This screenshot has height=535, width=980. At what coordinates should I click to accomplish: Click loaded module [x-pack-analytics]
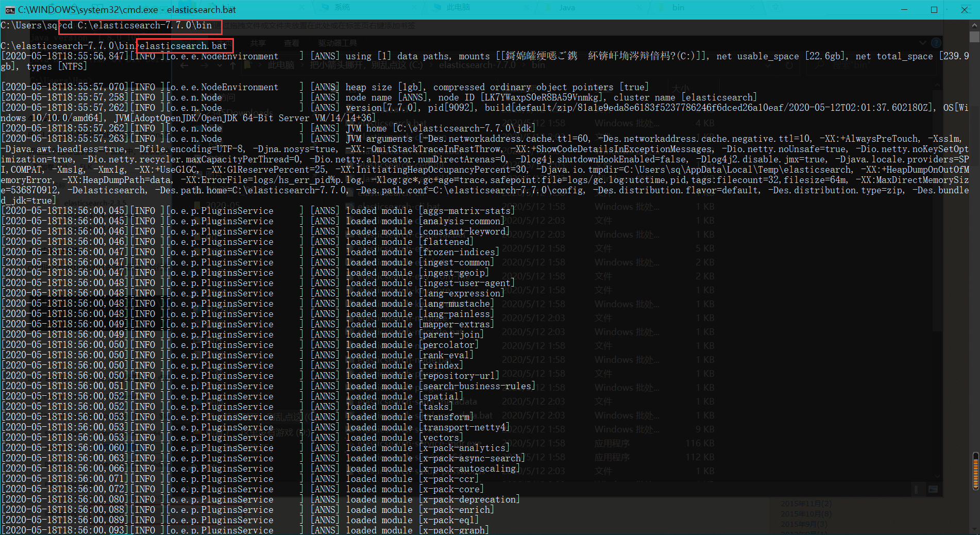428,448
